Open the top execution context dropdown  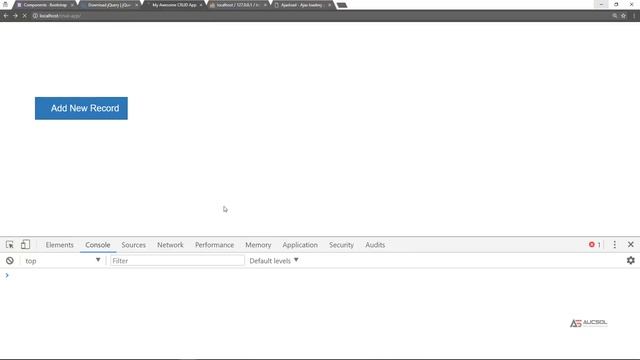pos(63,260)
